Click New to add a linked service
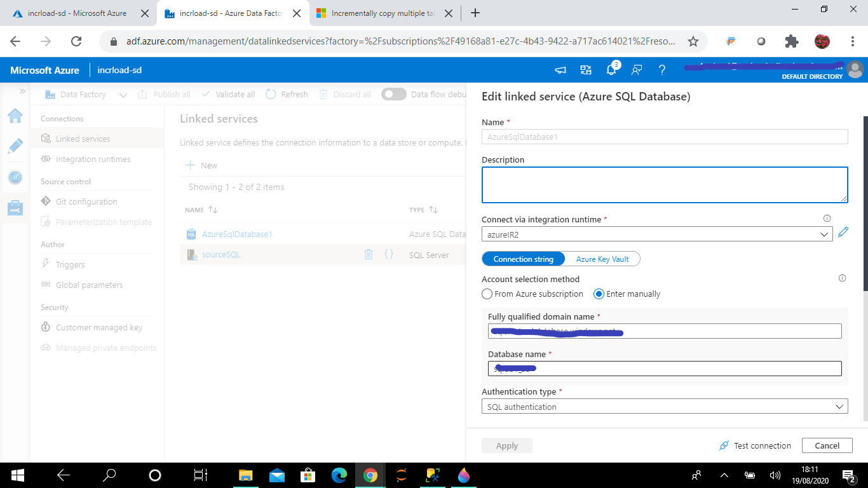Screen dimensions: 868x488 tap(201, 165)
